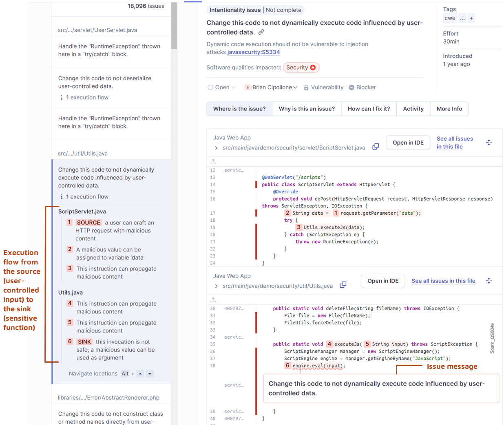Click the expand-view icon on the ScriptServlet block
Viewport: 504px width, 425px height.
point(489,142)
